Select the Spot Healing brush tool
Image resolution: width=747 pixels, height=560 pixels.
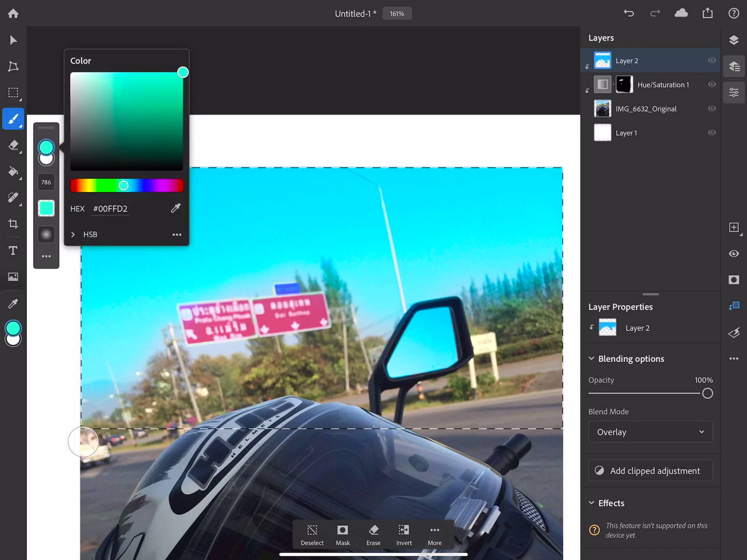point(13,198)
